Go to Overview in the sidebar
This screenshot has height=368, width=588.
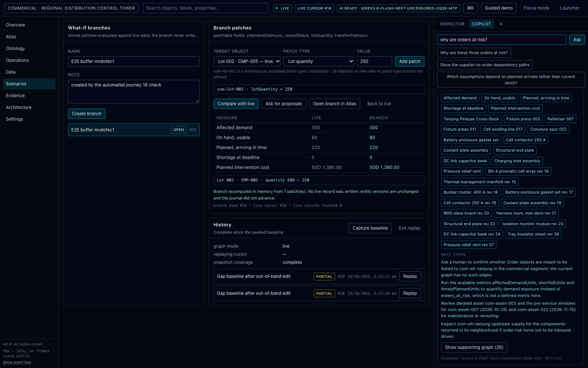pos(29,25)
